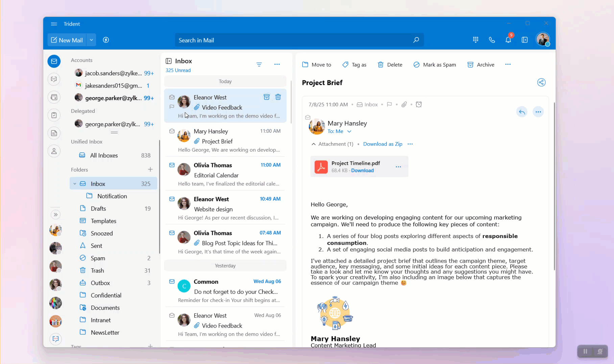This screenshot has width=614, height=364.
Task: Open the notifications bell
Action: click(x=508, y=40)
